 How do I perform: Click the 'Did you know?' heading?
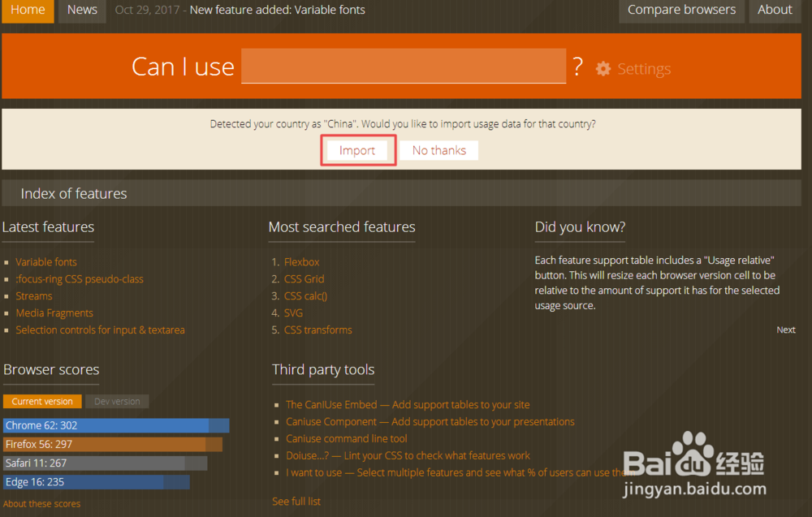point(580,227)
